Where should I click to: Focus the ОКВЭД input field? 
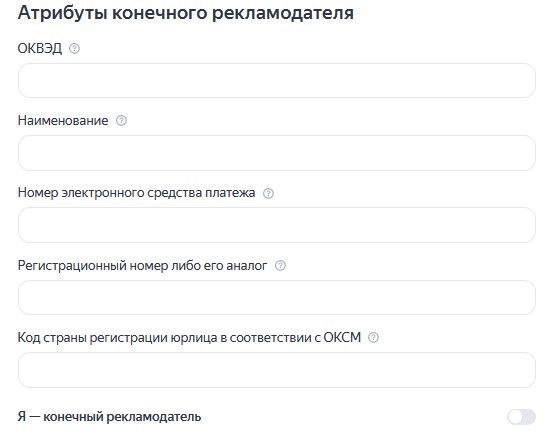277,81
